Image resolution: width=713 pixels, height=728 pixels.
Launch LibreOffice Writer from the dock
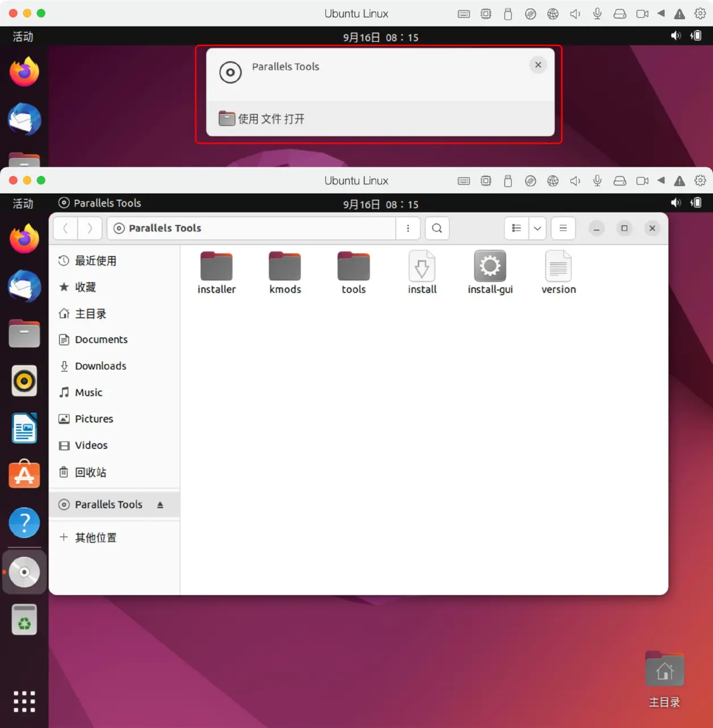tap(24, 428)
